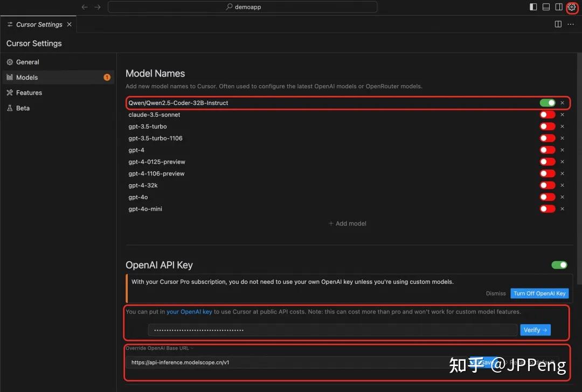This screenshot has width=582, height=392.
Task: Click Add model below the model list
Action: tap(348, 223)
